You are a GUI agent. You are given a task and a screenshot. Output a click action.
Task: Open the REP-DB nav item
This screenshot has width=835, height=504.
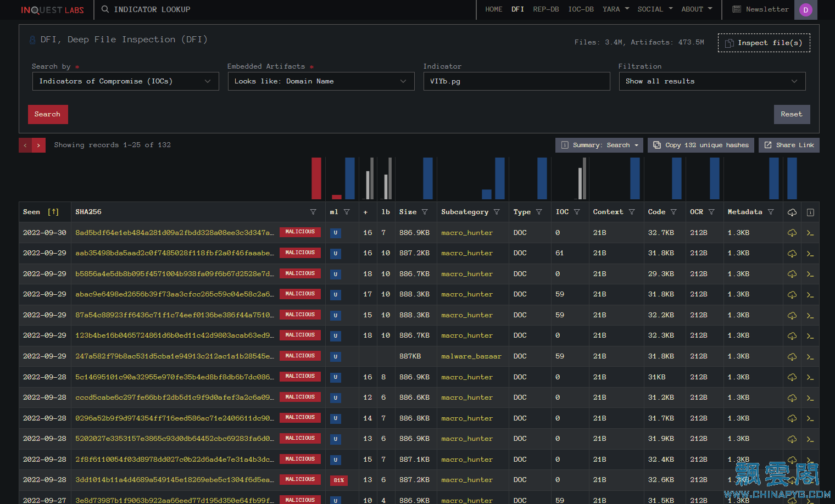[x=546, y=9]
